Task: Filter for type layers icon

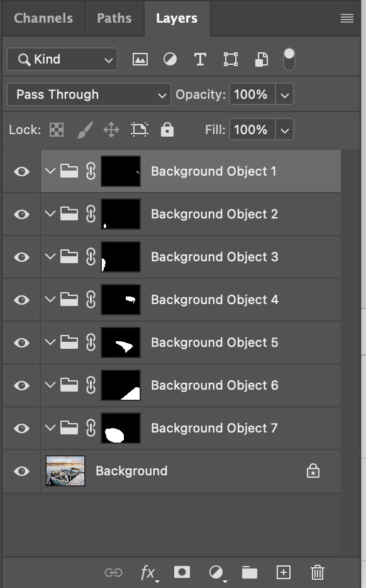Action: [x=200, y=59]
